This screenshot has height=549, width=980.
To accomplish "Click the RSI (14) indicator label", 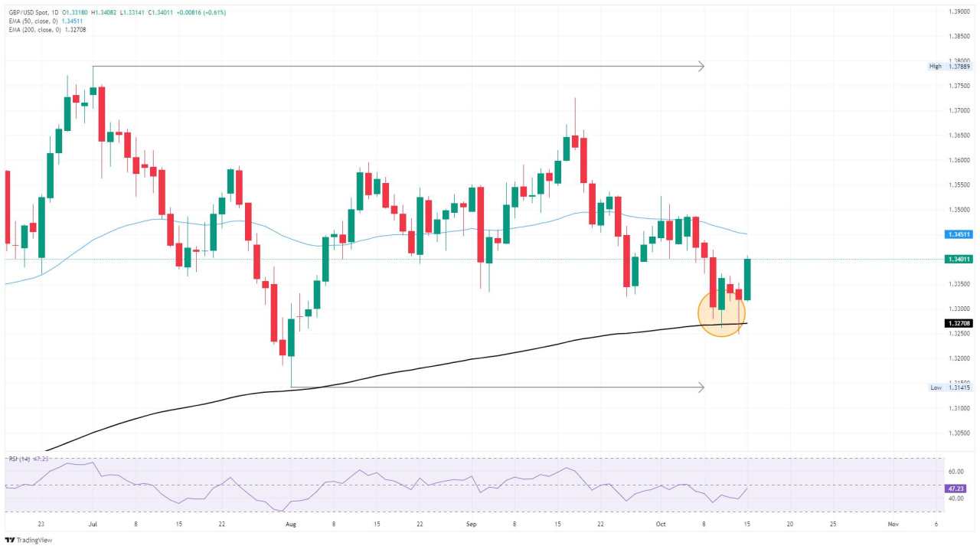I will [19, 458].
